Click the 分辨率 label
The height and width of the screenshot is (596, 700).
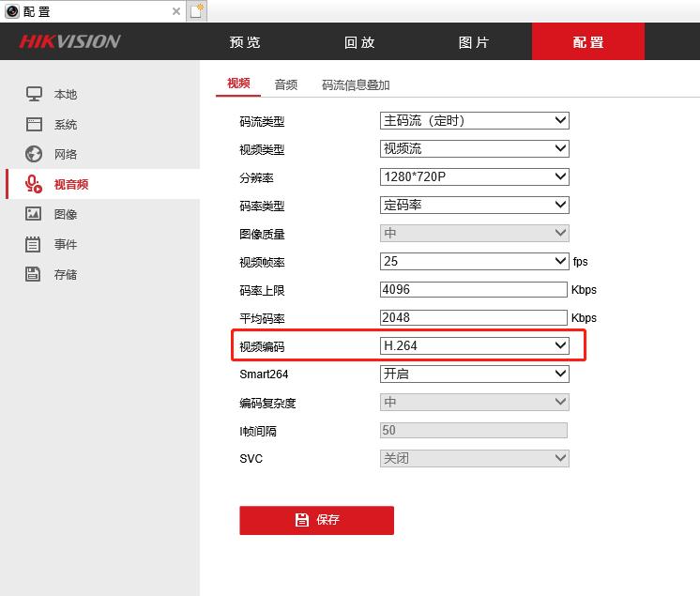coord(256,177)
